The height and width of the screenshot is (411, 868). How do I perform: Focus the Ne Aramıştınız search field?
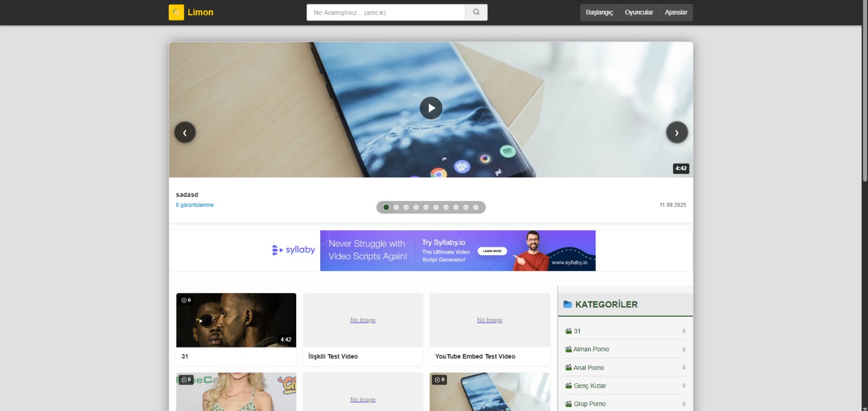386,12
